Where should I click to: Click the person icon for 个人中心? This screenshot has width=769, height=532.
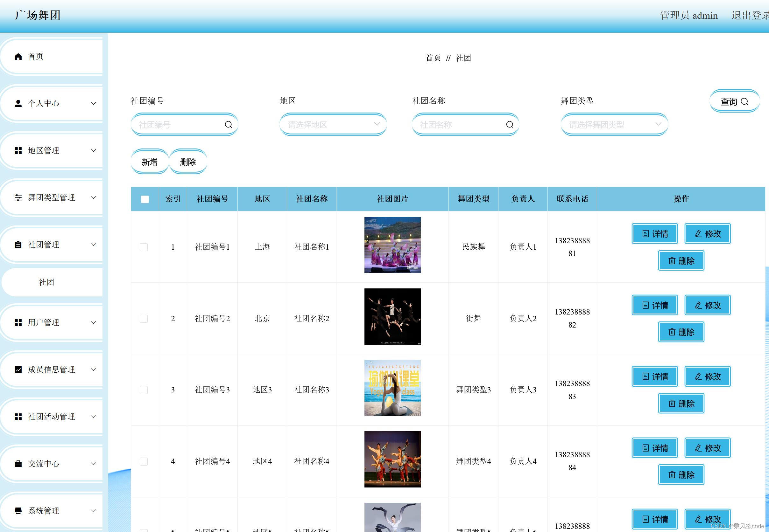[x=18, y=103]
